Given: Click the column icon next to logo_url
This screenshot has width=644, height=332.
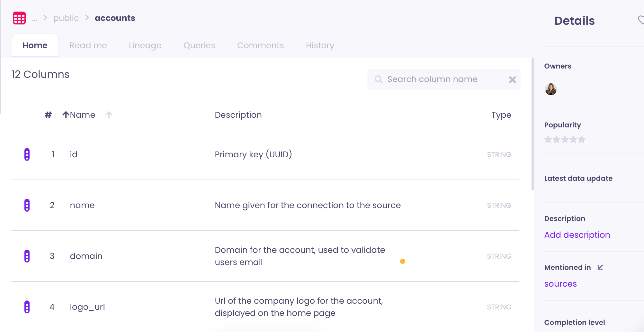Looking at the screenshot, I should [x=27, y=307].
